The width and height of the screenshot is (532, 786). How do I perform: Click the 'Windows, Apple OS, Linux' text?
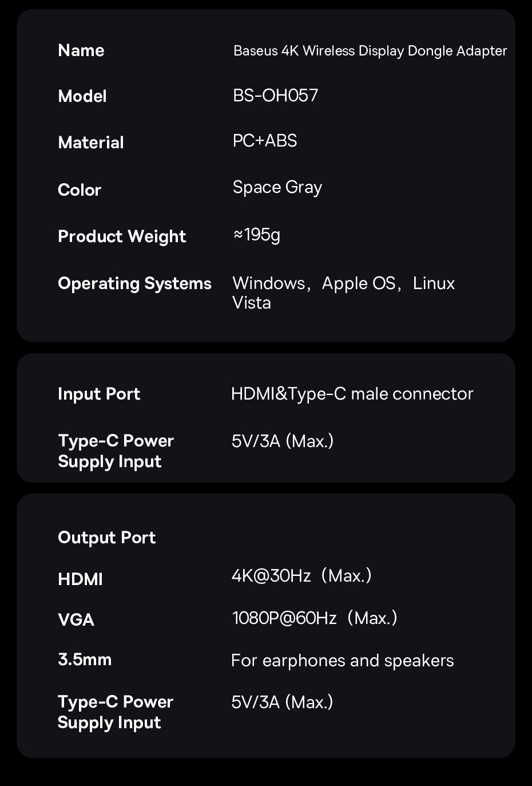343,283
